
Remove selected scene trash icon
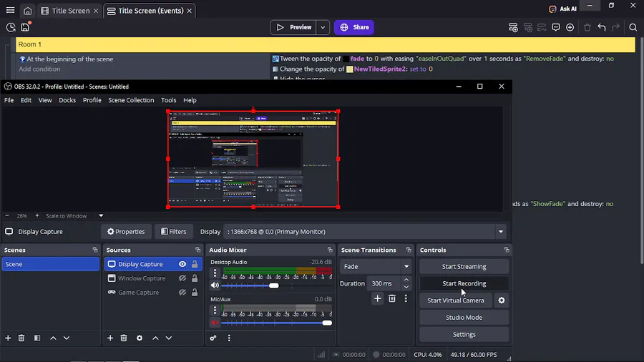tap(21, 338)
